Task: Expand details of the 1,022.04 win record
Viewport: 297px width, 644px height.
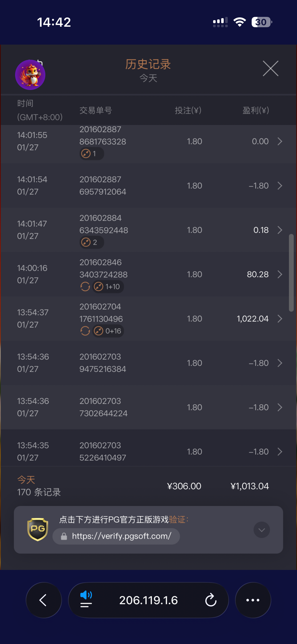Action: click(280, 319)
